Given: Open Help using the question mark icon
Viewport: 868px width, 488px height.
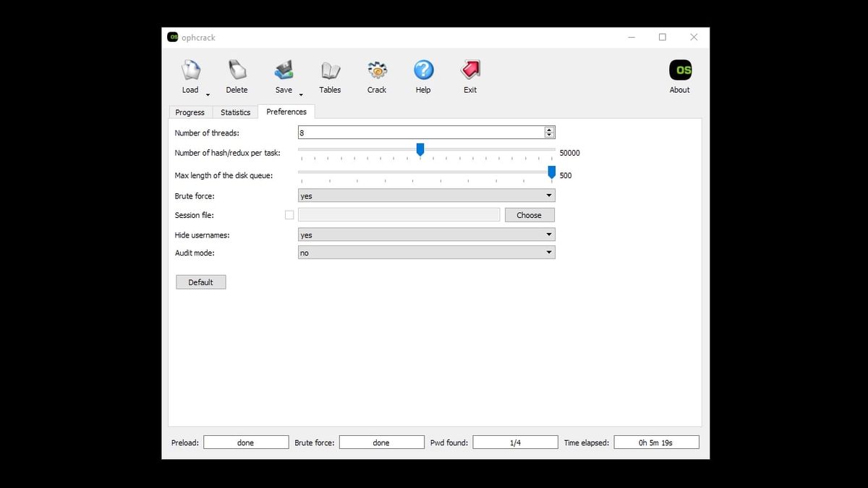Looking at the screenshot, I should [422, 70].
